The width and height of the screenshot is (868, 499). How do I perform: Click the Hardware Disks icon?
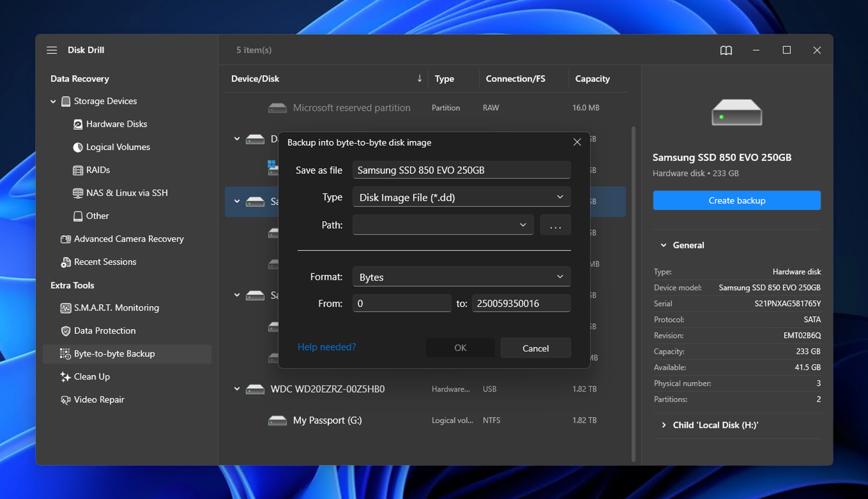point(78,124)
